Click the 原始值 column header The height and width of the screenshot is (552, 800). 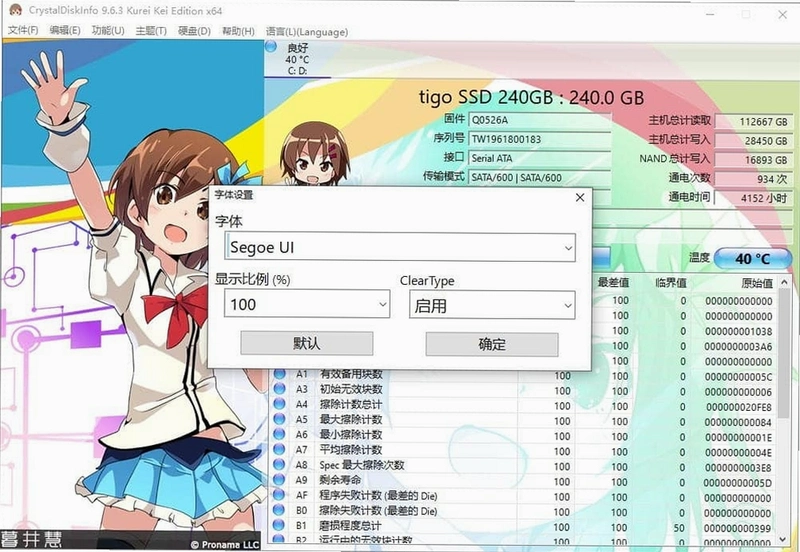click(x=757, y=283)
